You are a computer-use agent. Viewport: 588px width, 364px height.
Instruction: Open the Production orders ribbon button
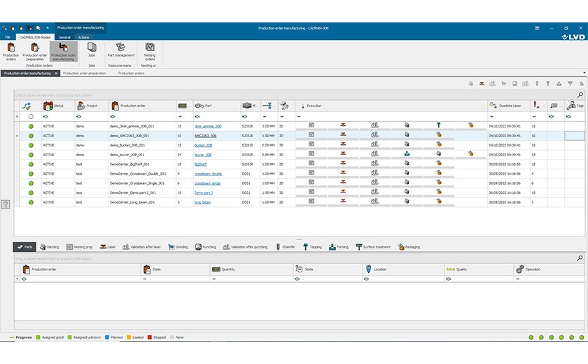click(11, 51)
